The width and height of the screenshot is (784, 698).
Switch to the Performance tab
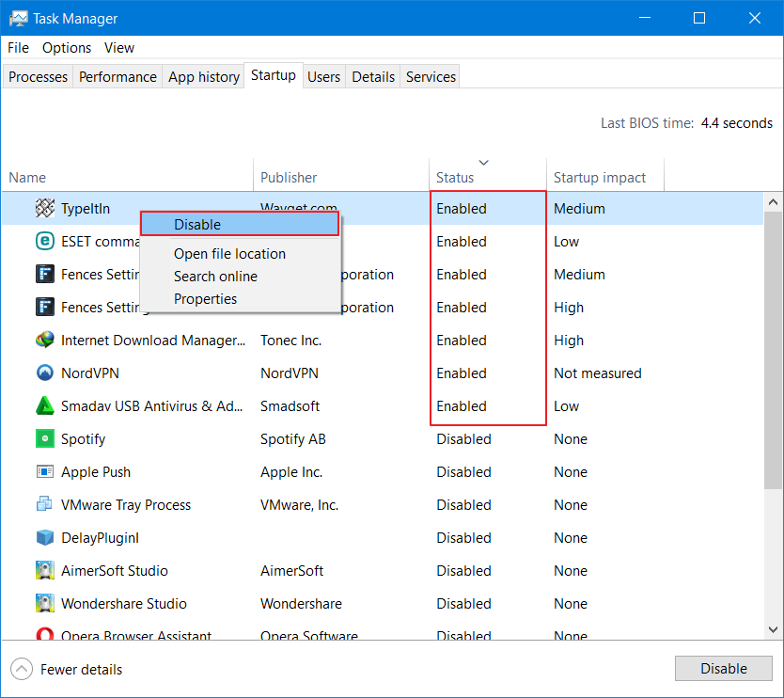[118, 76]
